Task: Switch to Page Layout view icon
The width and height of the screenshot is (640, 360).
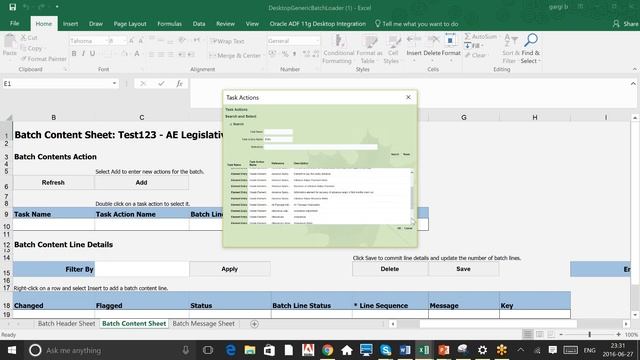Action: tap(539, 334)
